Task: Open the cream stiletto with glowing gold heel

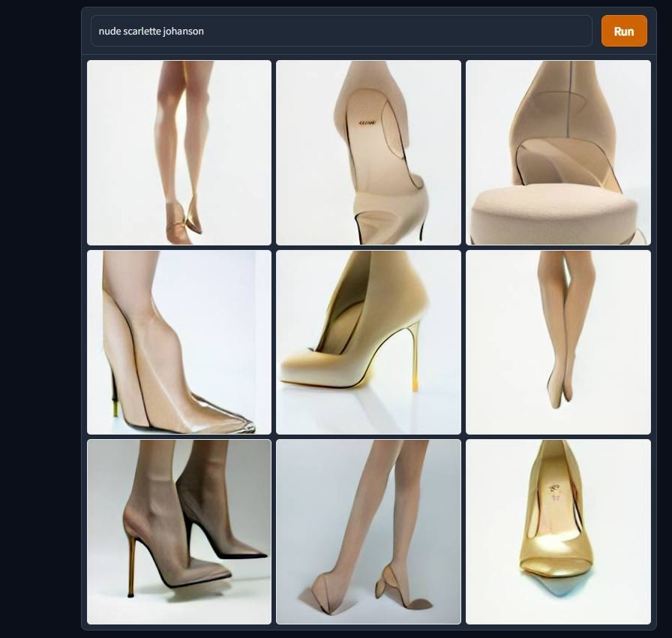Action: (368, 342)
